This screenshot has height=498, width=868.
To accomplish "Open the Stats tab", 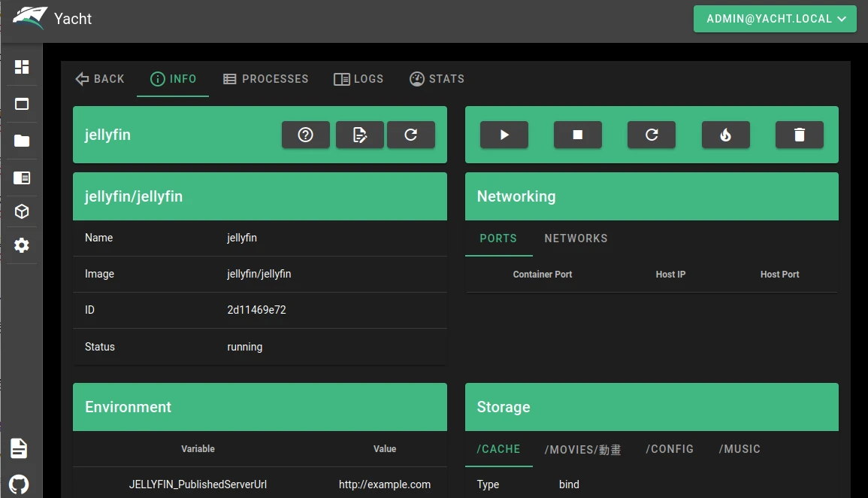I will point(437,79).
